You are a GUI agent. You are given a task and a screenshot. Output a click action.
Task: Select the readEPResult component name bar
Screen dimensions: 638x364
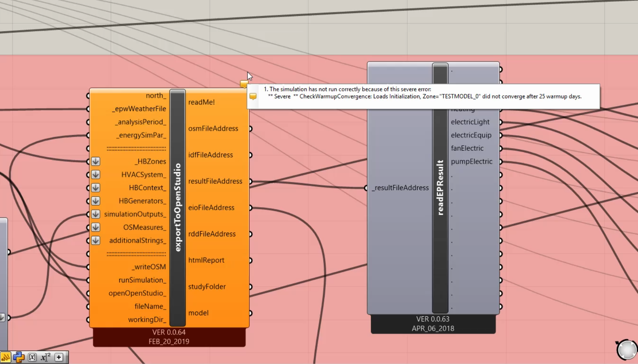[x=440, y=188]
